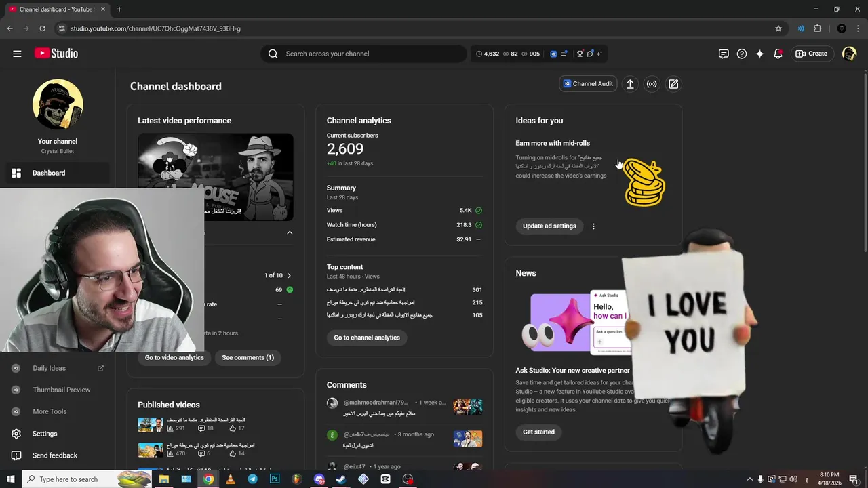
Task: Open the notifications bell
Action: (778, 54)
